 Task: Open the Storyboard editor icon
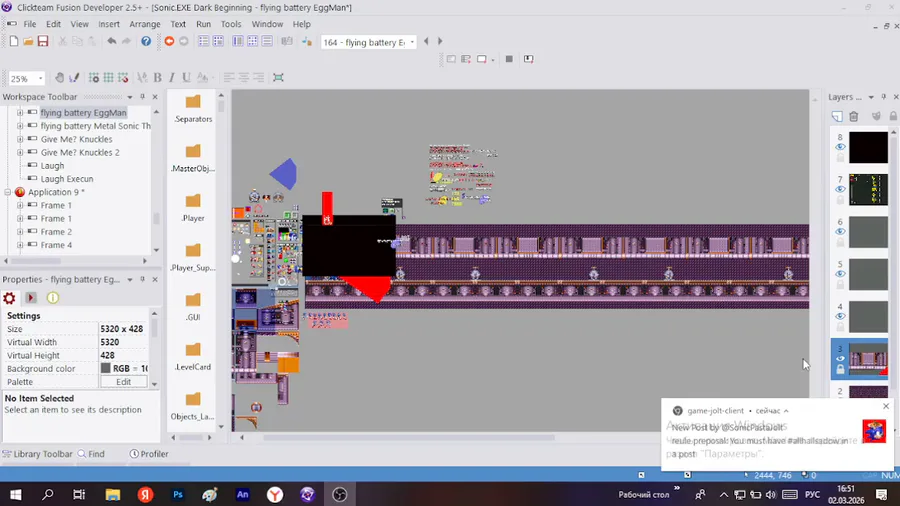(204, 41)
